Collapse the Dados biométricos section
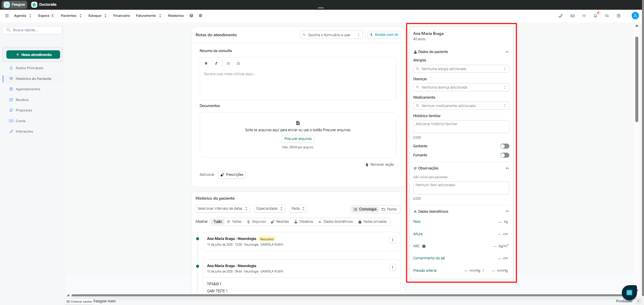 507,211
